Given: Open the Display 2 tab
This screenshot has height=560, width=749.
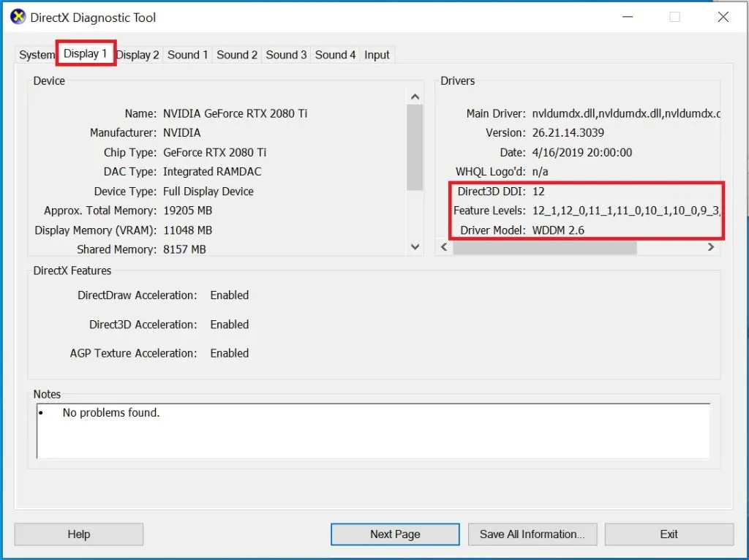Looking at the screenshot, I should [138, 55].
